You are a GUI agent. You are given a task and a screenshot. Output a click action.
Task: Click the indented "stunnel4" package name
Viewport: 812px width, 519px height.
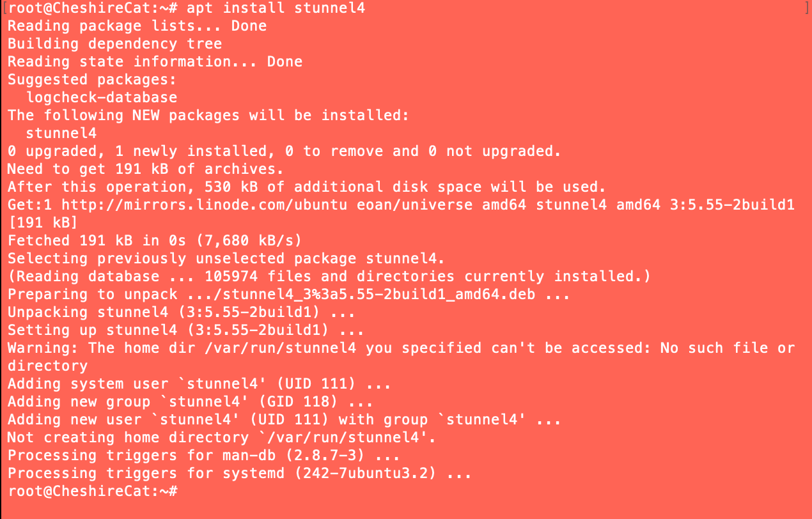(x=61, y=134)
